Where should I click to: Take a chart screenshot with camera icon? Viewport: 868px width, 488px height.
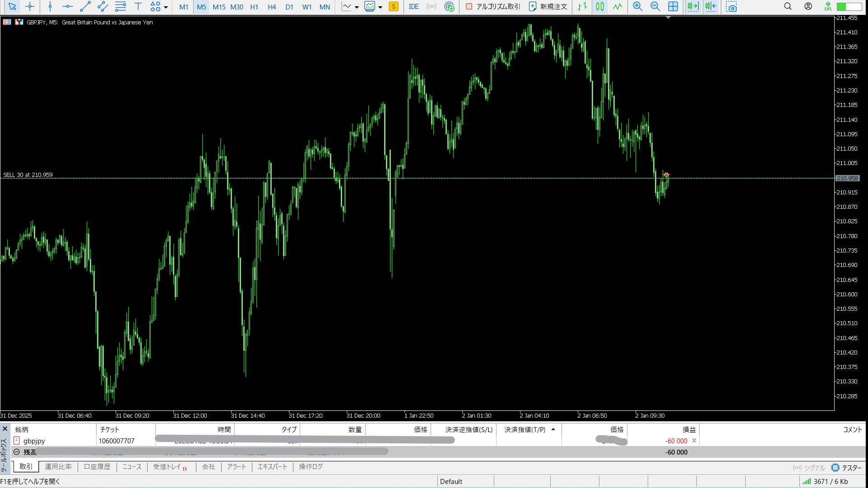pyautogui.click(x=731, y=7)
